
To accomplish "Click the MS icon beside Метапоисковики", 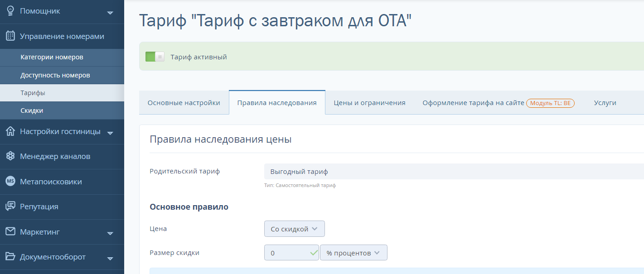I will click(x=10, y=181).
